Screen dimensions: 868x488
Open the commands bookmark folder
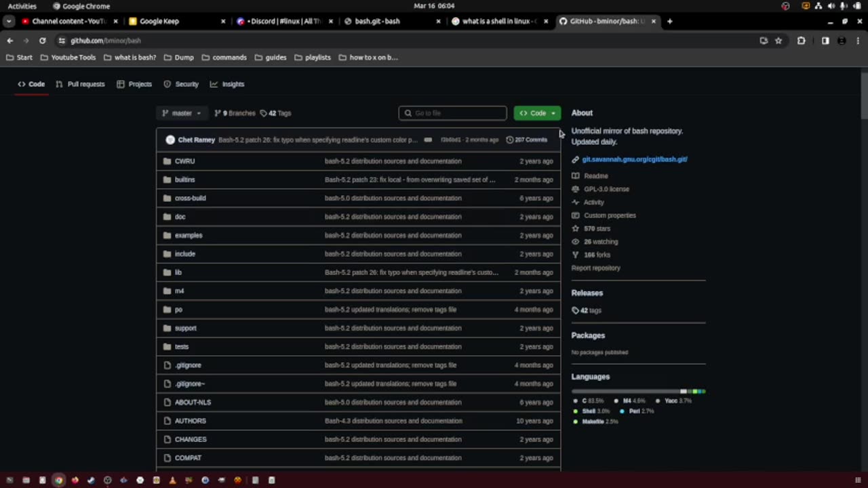pos(224,58)
